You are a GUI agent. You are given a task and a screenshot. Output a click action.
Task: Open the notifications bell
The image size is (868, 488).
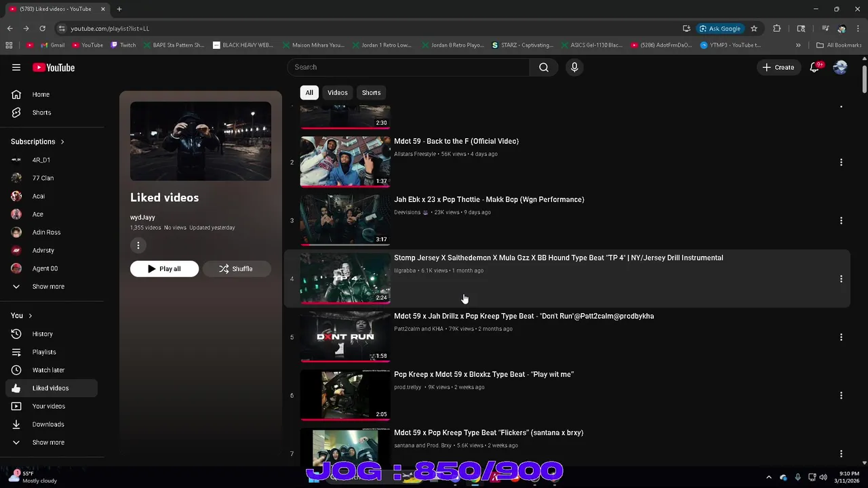[815, 67]
